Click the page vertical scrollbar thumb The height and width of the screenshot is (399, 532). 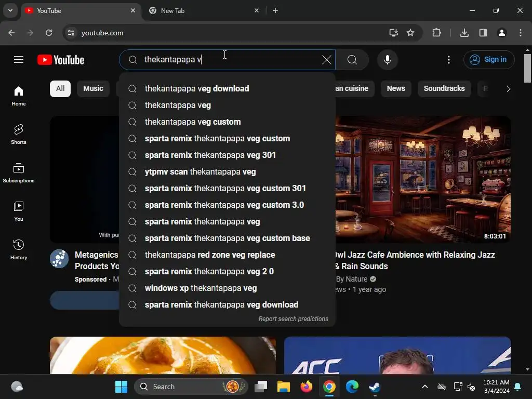[527, 68]
